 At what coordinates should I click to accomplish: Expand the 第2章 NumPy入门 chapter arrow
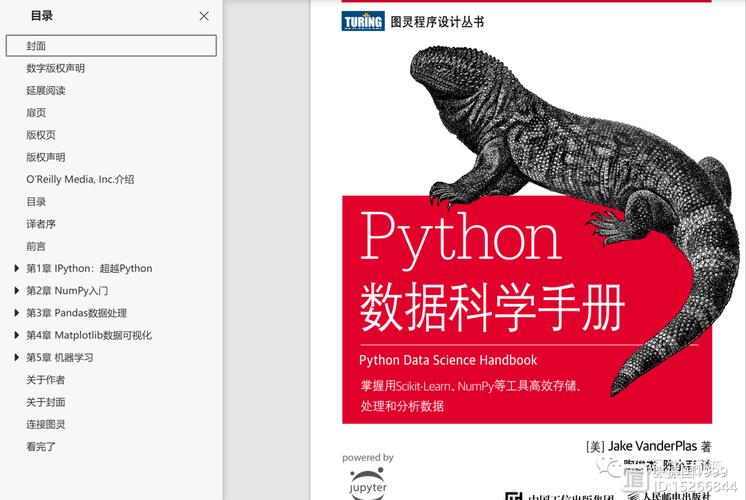pyautogui.click(x=17, y=291)
